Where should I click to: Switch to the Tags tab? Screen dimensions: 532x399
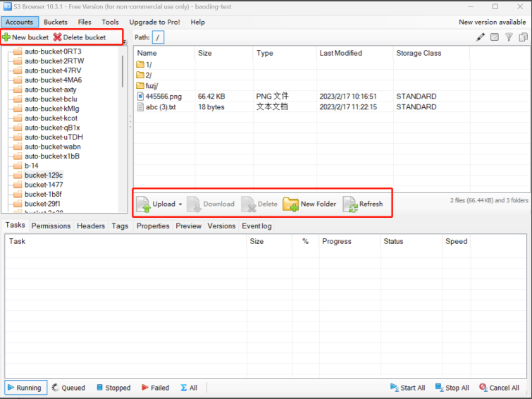(x=120, y=226)
